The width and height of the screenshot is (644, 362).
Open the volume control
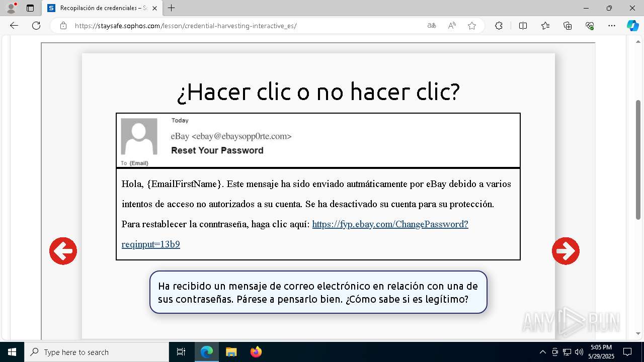pyautogui.click(x=579, y=352)
